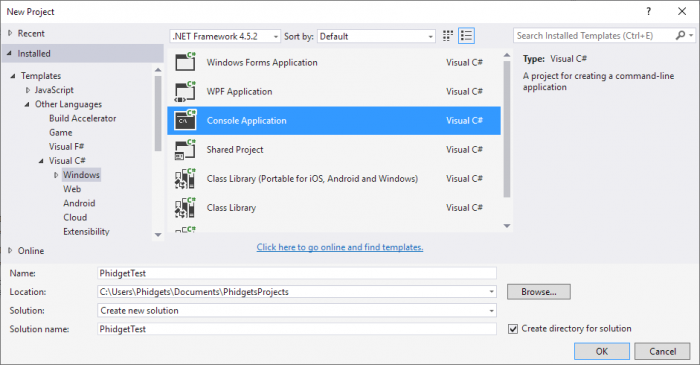
Task: Click the Shared Project template icon
Action: tap(185, 149)
